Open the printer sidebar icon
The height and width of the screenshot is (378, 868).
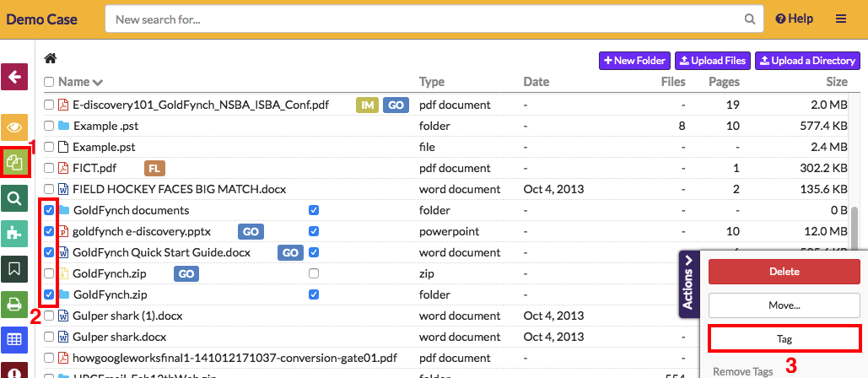(x=14, y=305)
